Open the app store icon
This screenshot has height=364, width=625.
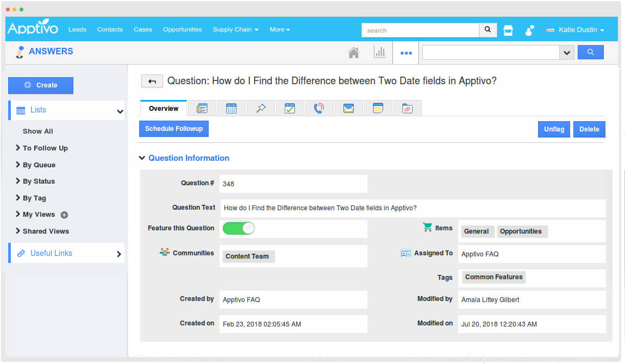(x=508, y=30)
